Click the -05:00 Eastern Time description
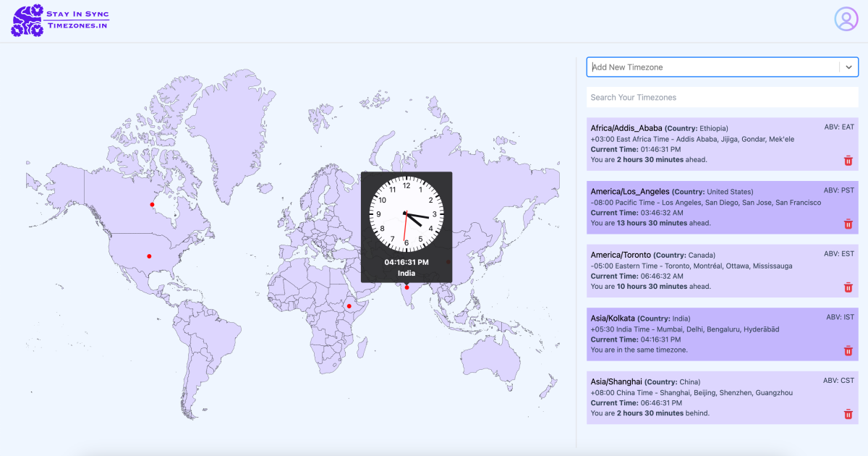This screenshot has width=868, height=456. (692, 266)
